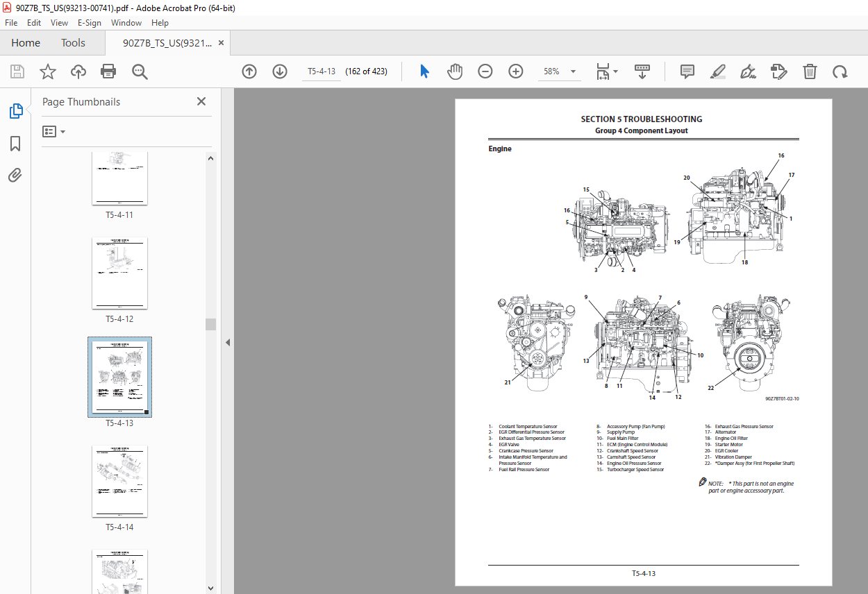Select thumbnail of page T5-4-11

click(x=119, y=178)
